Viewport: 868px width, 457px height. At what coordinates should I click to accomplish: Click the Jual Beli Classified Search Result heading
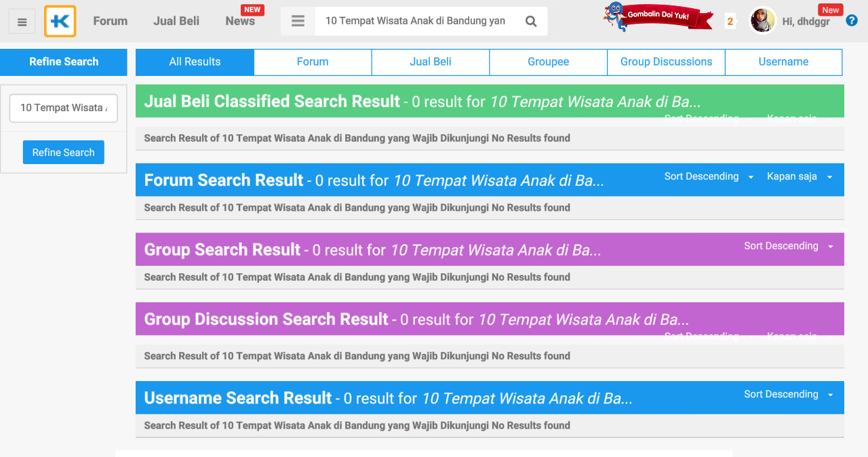click(272, 102)
